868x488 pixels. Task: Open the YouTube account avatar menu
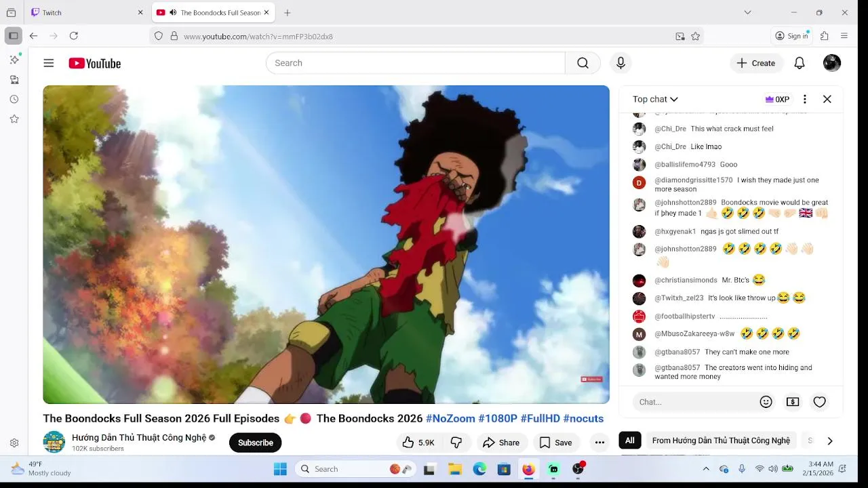(x=832, y=63)
